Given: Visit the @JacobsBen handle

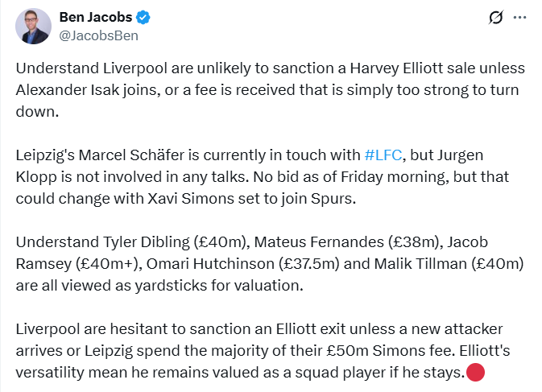Looking at the screenshot, I should coord(98,35).
